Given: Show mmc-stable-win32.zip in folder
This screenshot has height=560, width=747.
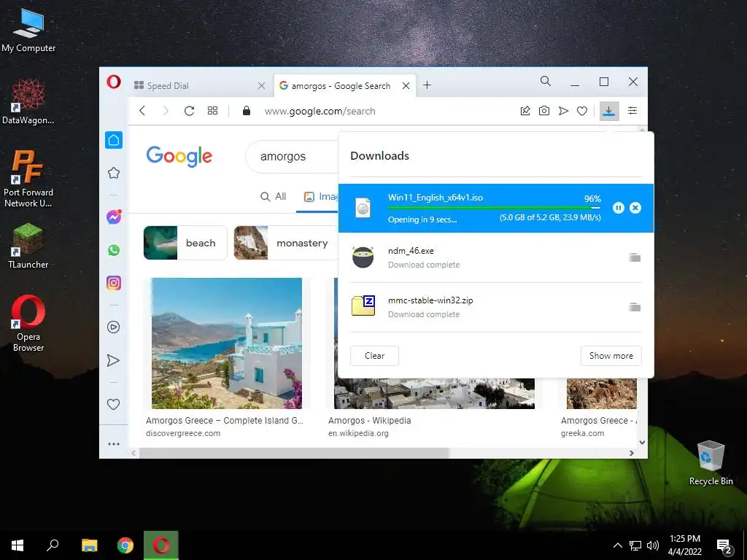Looking at the screenshot, I should (x=634, y=307).
